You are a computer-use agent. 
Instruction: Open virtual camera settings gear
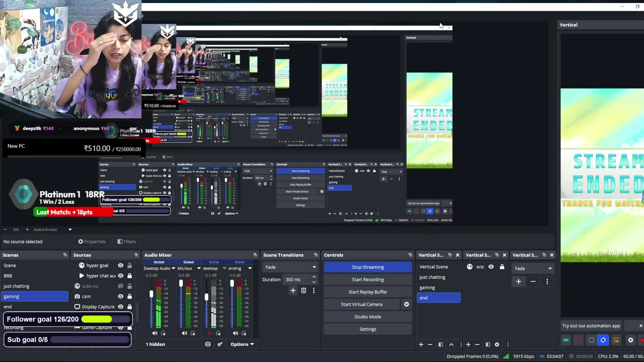(407, 304)
